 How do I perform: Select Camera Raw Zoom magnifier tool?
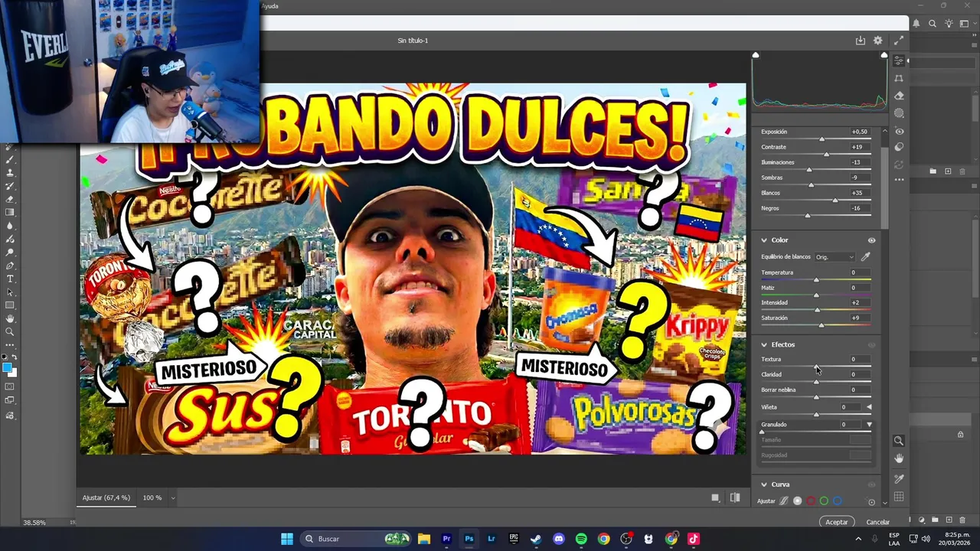tap(899, 441)
